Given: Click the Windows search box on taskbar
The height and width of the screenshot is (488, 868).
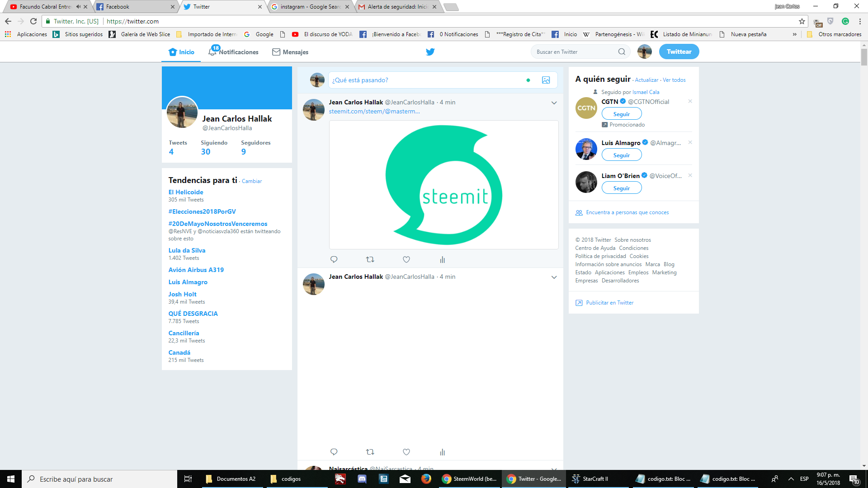Looking at the screenshot, I should point(99,479).
